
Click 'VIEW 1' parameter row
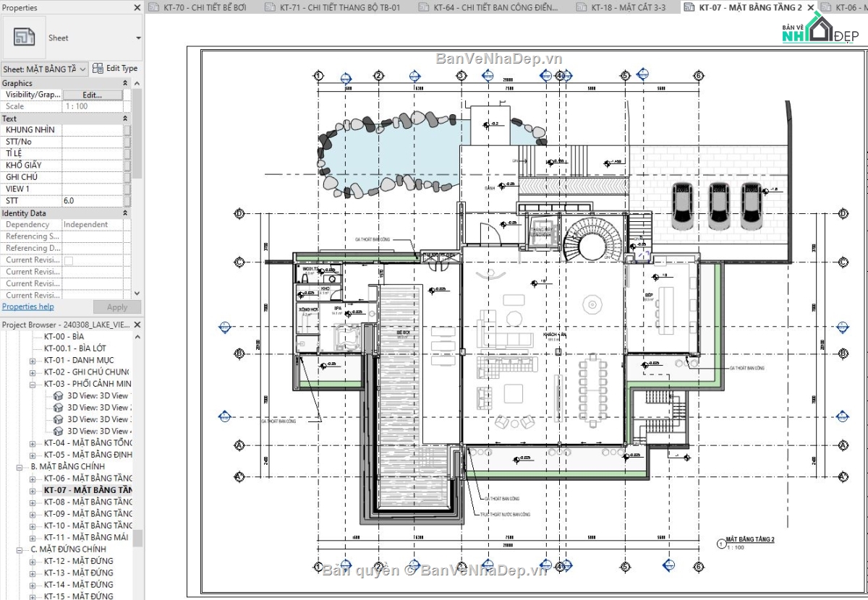(x=67, y=189)
